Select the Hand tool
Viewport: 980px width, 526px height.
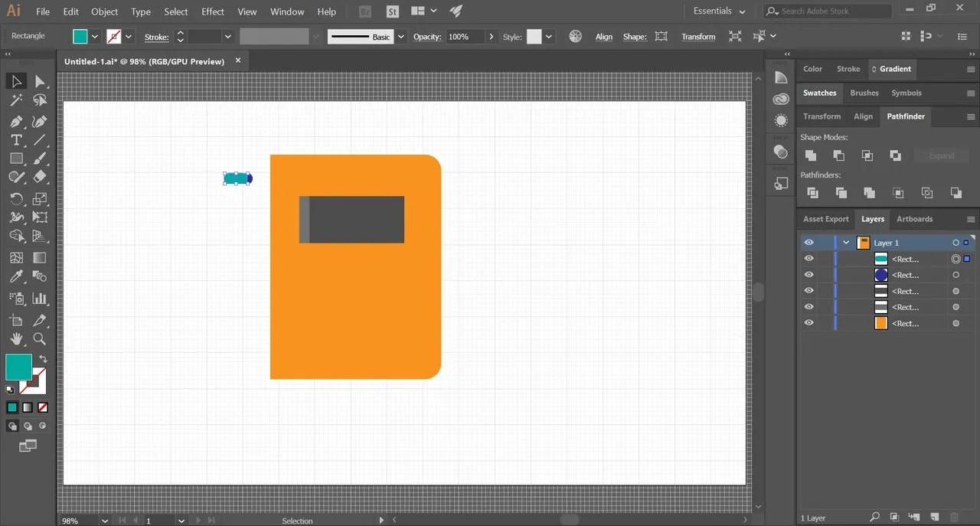coord(16,338)
